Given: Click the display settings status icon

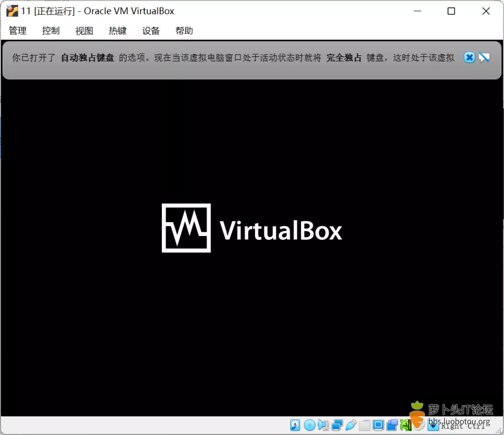Looking at the screenshot, I should (379, 425).
